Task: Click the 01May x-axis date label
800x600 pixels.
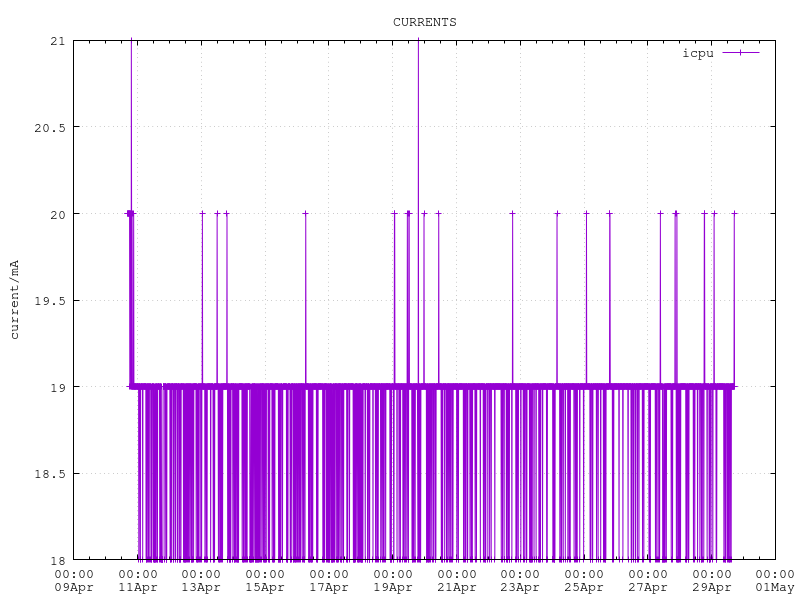Action: tap(775, 588)
